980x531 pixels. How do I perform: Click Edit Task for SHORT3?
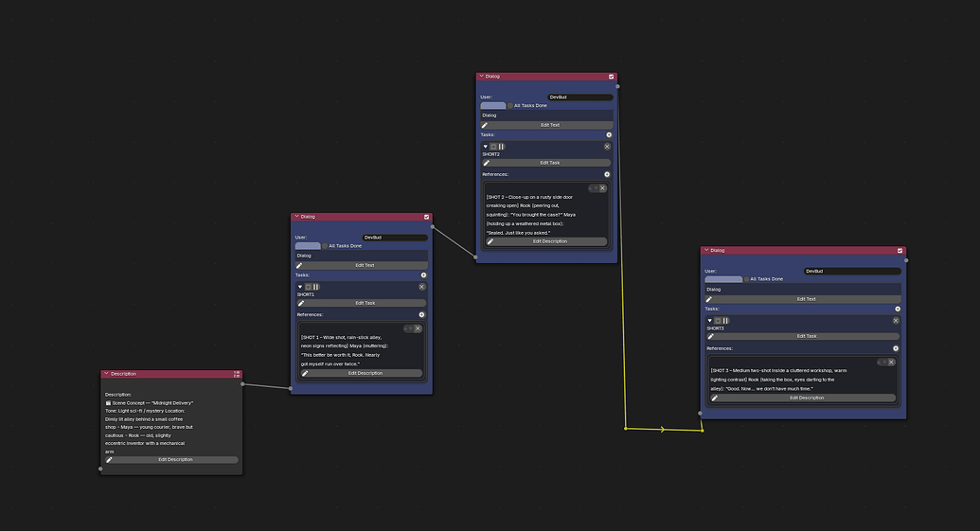[803, 336]
